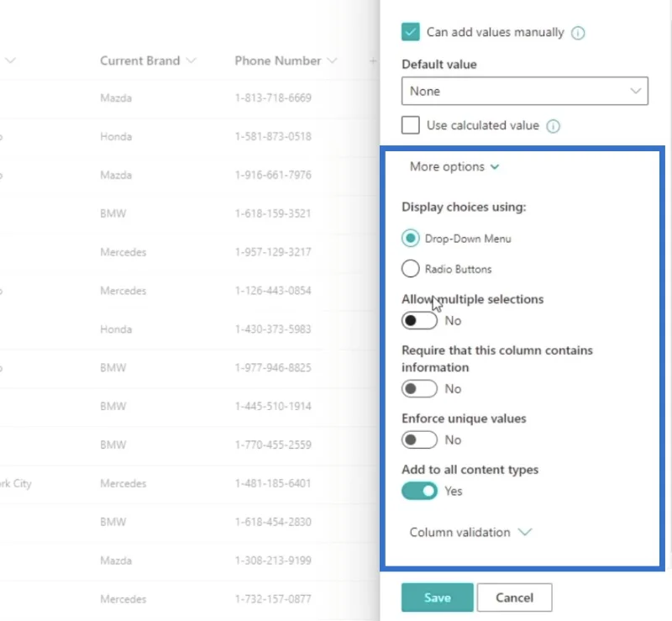Open the leftmost partially visible column chevron
This screenshot has height=621, width=672.
tap(11, 61)
